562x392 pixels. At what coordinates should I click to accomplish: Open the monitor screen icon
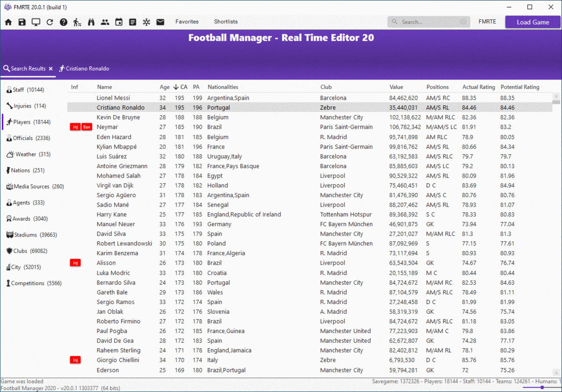click(36, 22)
